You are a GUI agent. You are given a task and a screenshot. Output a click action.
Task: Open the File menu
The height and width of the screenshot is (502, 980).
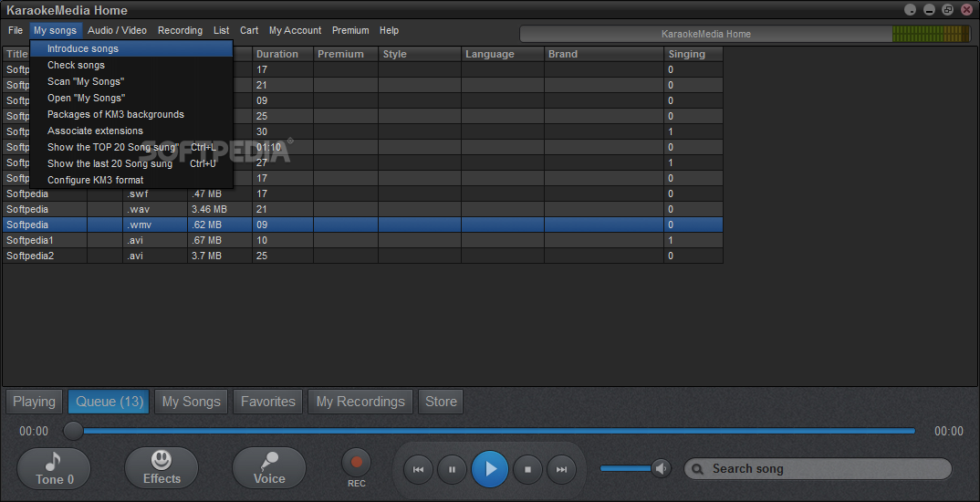(16, 30)
